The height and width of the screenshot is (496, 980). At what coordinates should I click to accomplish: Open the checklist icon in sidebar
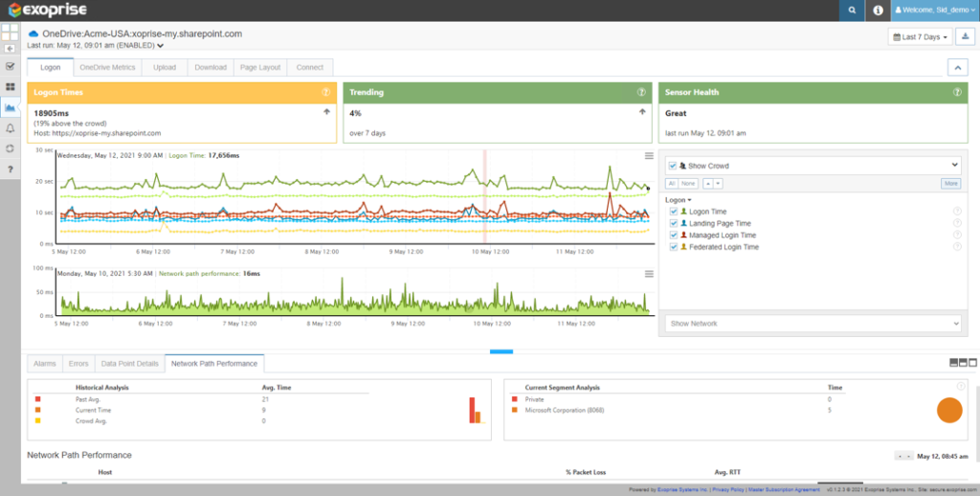pos(10,66)
